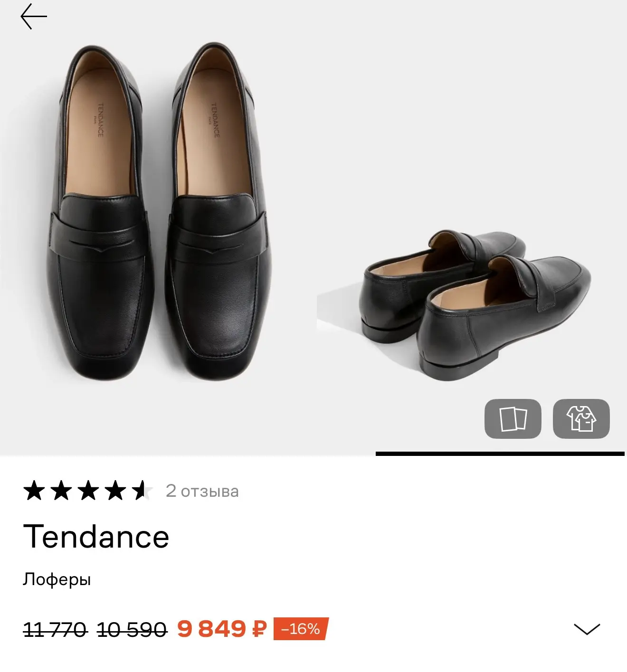Click the half-filled fifth star

click(142, 491)
